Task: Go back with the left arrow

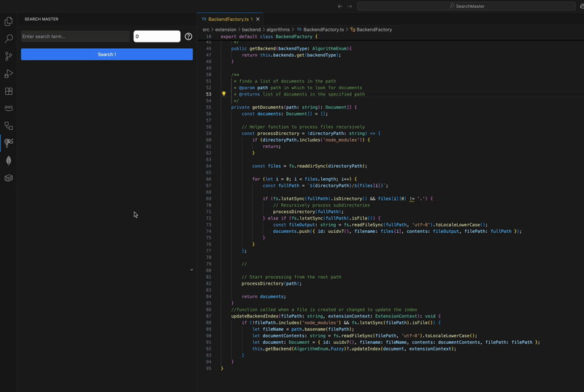Action: tap(340, 7)
